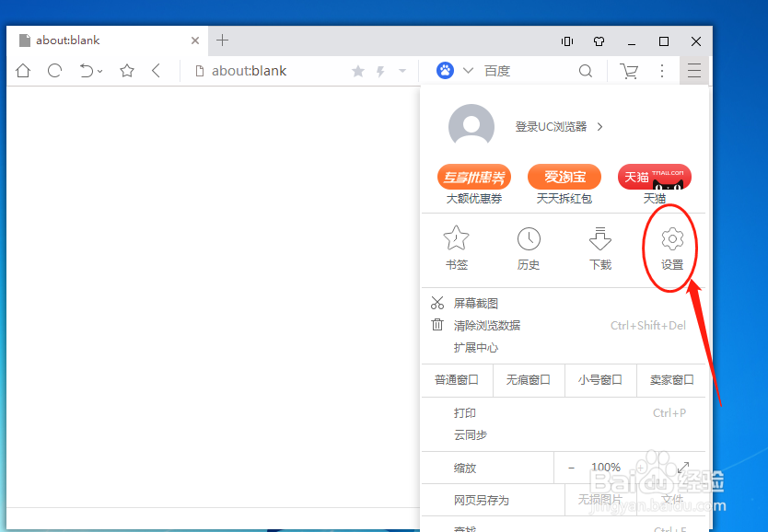Decrease zoom with the minus button
The image size is (768, 532).
(571, 468)
